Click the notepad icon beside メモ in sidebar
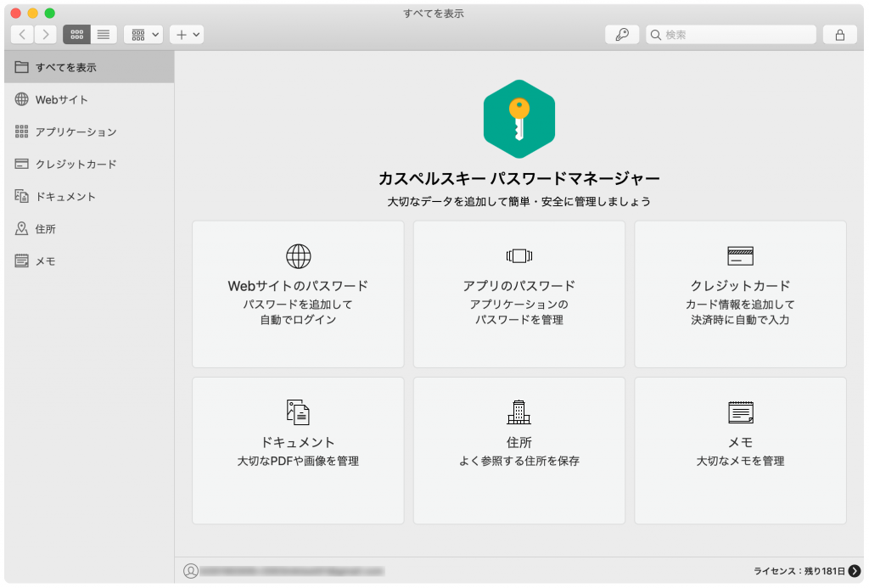Viewport: 869px width, 588px height. (x=21, y=260)
